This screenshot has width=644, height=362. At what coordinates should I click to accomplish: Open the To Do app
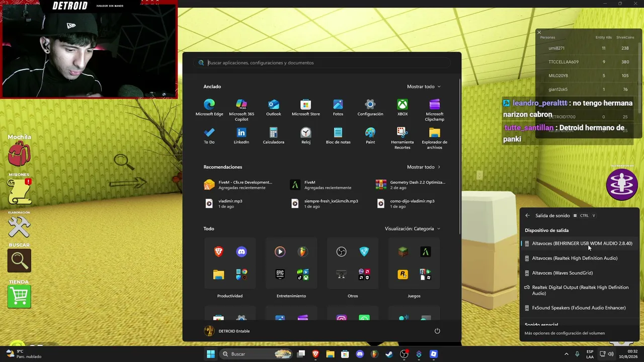point(209,136)
